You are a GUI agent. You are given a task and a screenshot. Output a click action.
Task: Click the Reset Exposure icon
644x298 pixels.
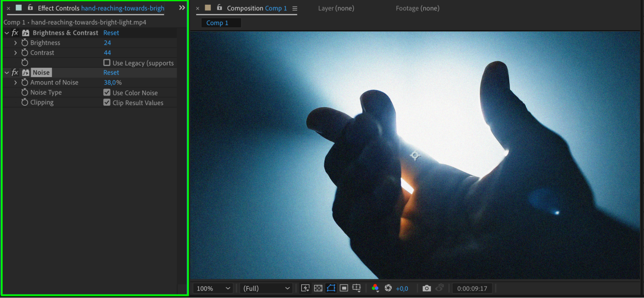[388, 288]
